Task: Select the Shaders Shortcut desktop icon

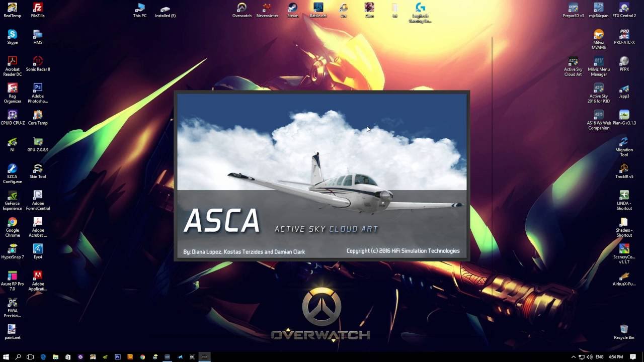Action: pyautogui.click(x=624, y=227)
